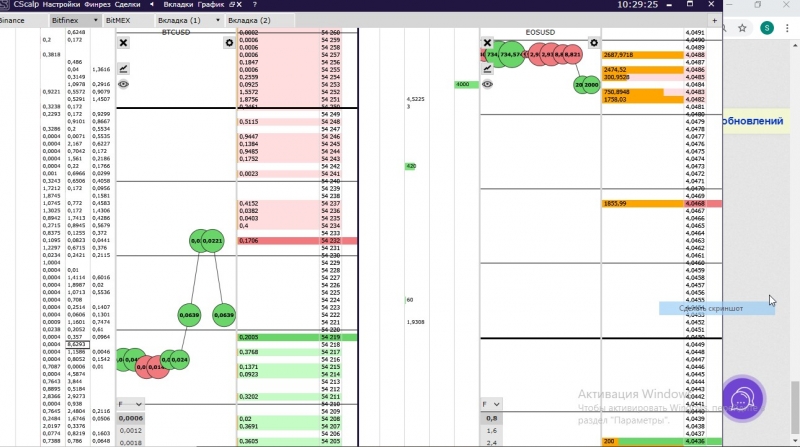The height and width of the screenshot is (447, 800).
Task: Add a new tab with plus button
Action: (x=714, y=20)
